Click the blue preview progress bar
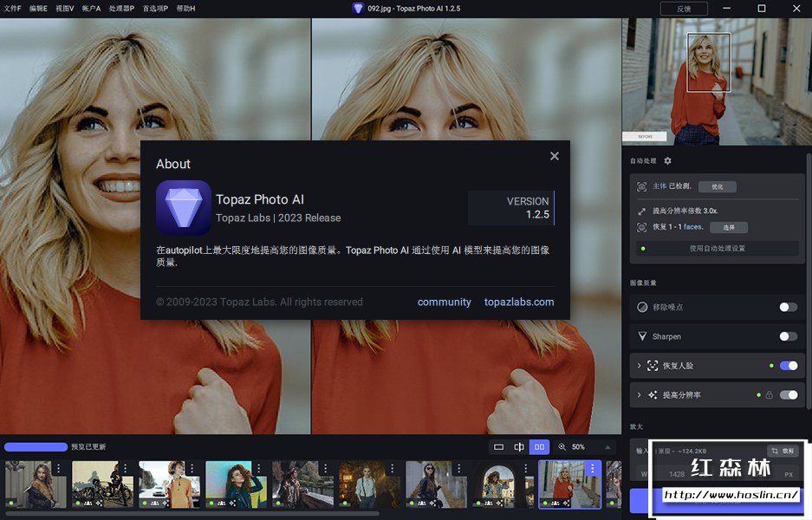 click(36, 446)
